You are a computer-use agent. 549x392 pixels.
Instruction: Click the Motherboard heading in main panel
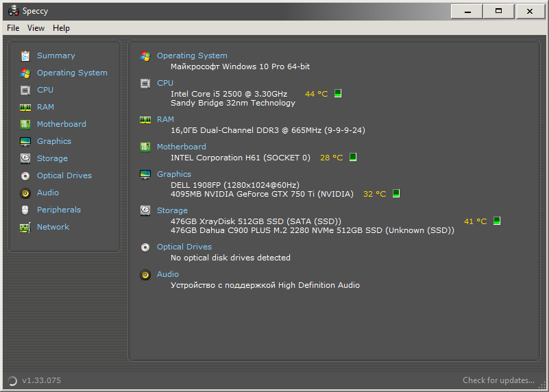click(x=181, y=147)
